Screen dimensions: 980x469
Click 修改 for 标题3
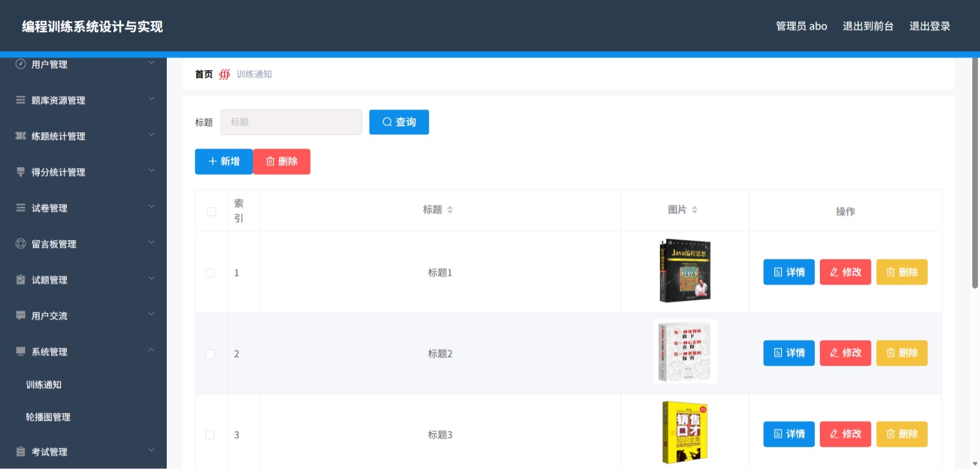click(x=845, y=434)
